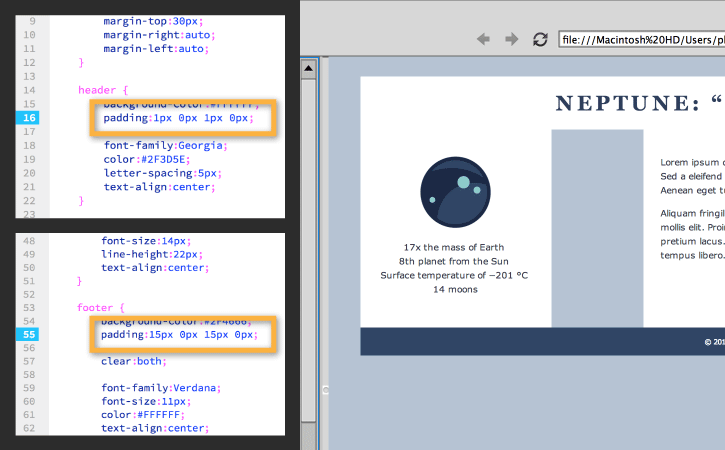
Task: Click the 'Lorem ipsum' paragraph line
Action: tap(692, 162)
